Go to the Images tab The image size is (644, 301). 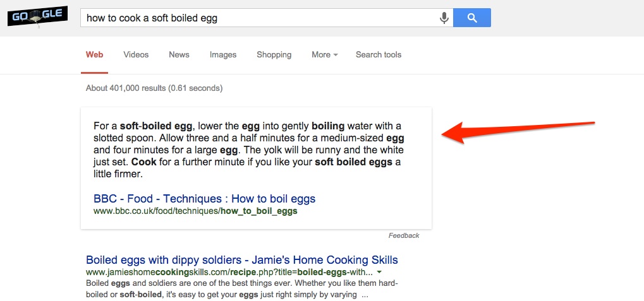[223, 55]
